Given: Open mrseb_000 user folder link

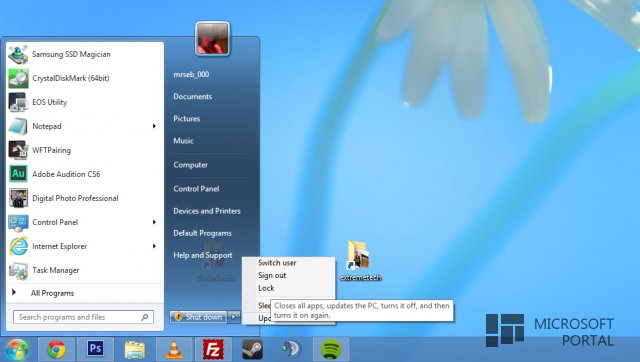Looking at the screenshot, I should (x=191, y=74).
